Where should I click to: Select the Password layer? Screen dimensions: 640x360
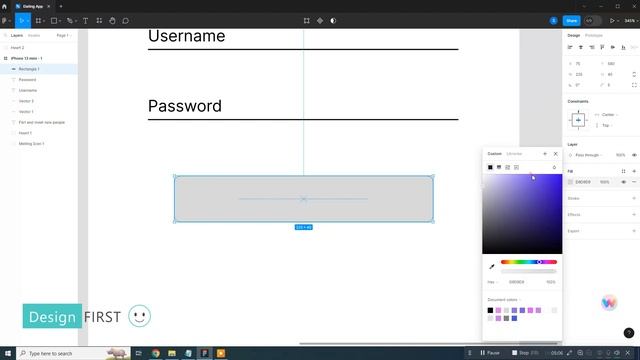(x=27, y=80)
